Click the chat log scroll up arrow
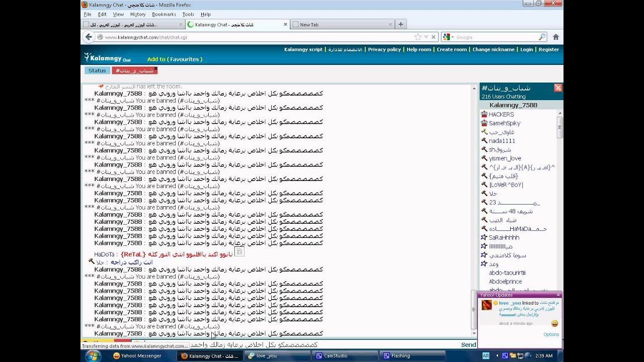644x362 pixels. click(473, 88)
